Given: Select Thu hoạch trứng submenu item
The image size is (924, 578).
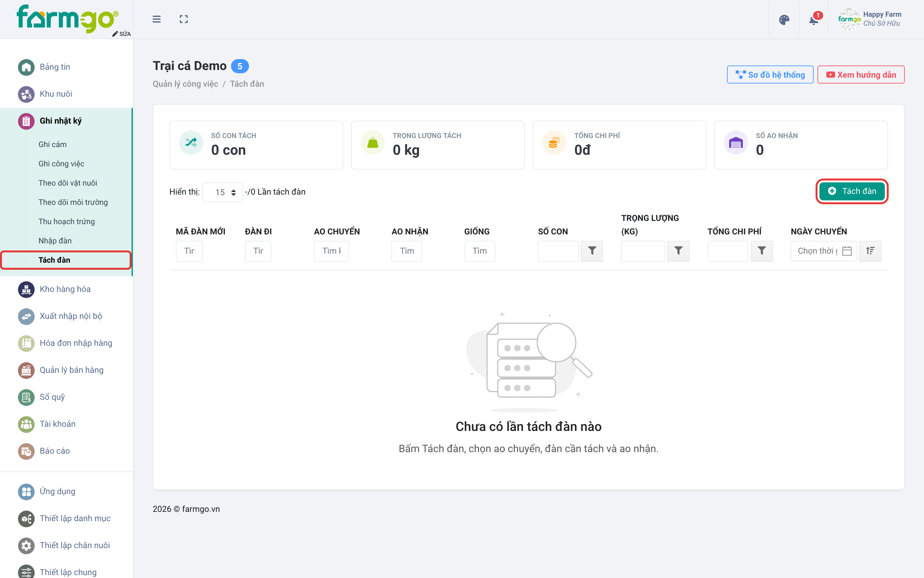Looking at the screenshot, I should coord(66,221).
